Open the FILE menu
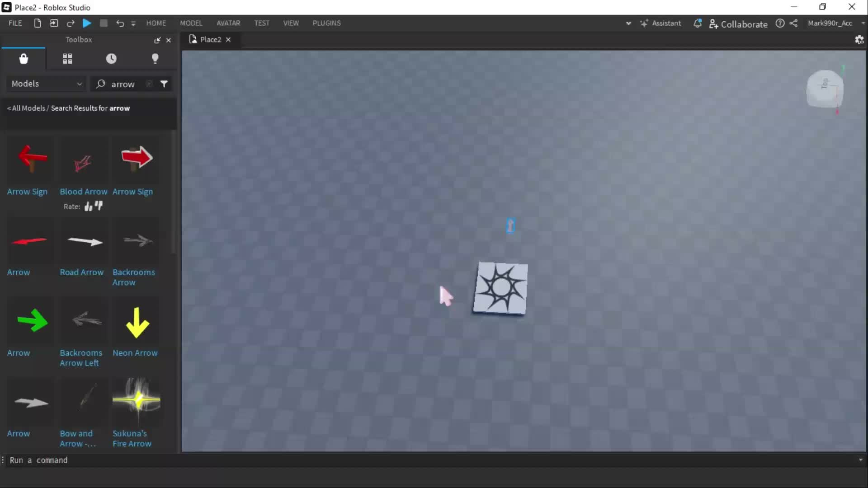Viewport: 868px width, 488px height. click(15, 23)
